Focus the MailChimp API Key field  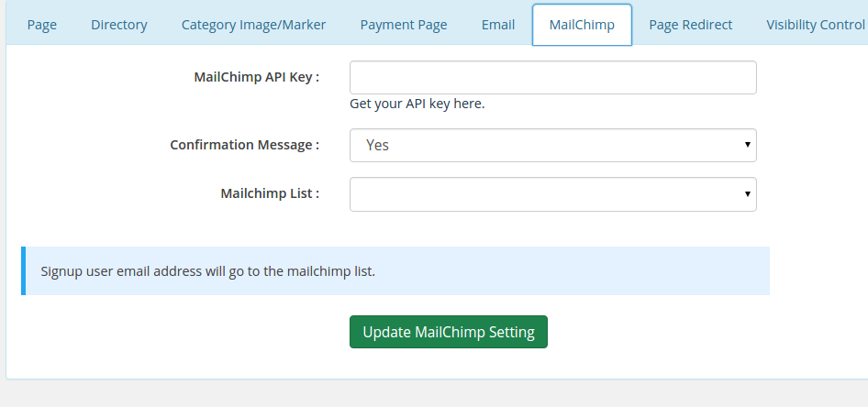point(553,77)
